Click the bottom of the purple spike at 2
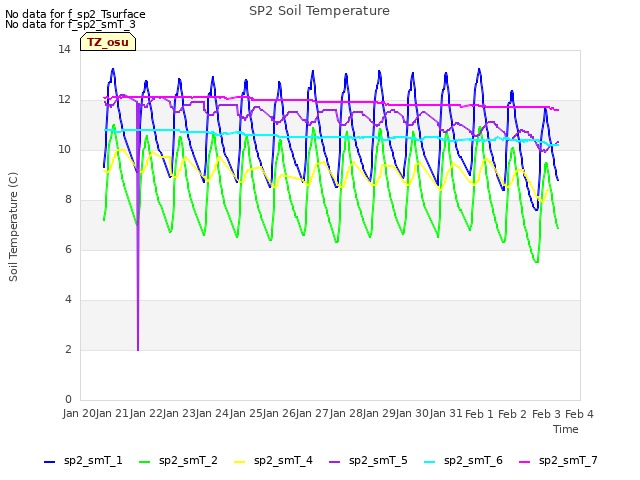This screenshot has height=480, width=640. (138, 349)
